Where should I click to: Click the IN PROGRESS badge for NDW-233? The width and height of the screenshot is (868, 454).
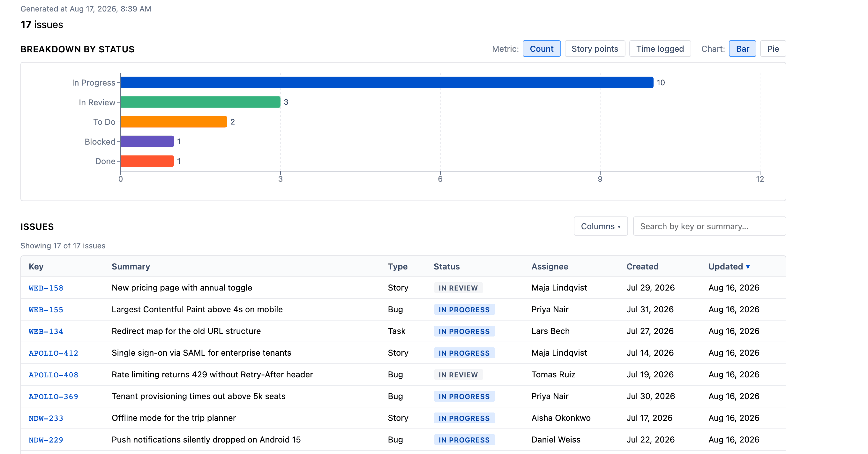tap(464, 418)
